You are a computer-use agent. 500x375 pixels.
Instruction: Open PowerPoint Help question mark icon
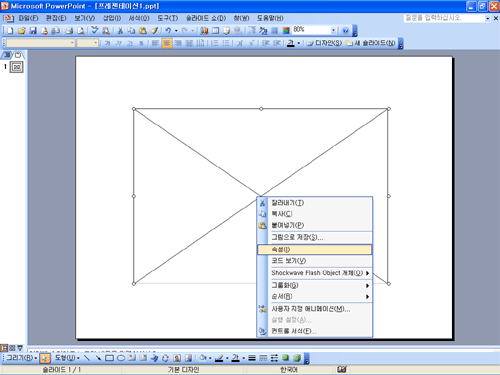click(345, 31)
